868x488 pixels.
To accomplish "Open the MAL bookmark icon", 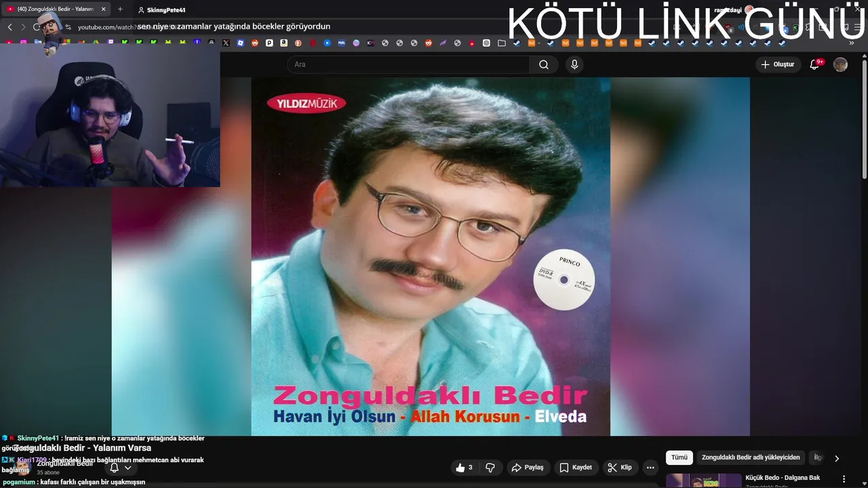I will coord(342,43).
